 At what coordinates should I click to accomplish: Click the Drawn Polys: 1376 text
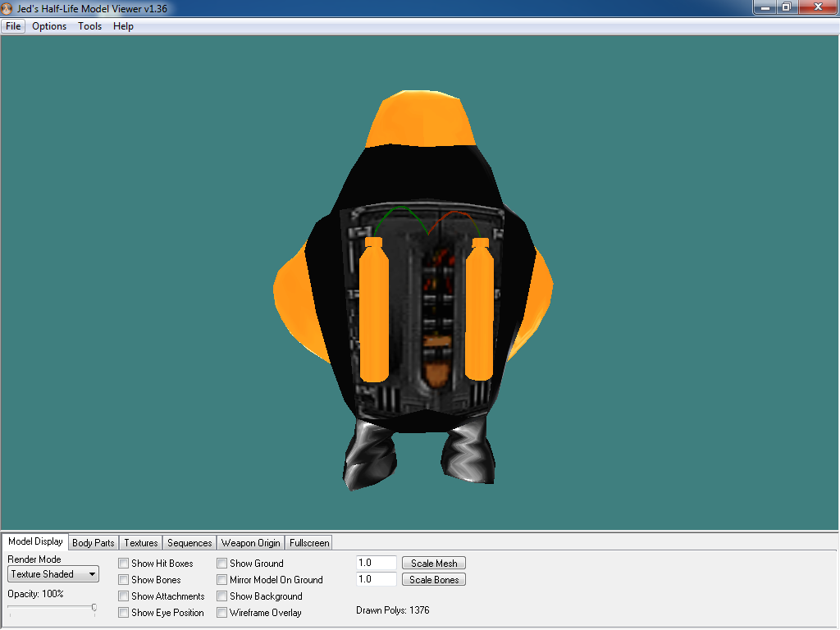393,610
